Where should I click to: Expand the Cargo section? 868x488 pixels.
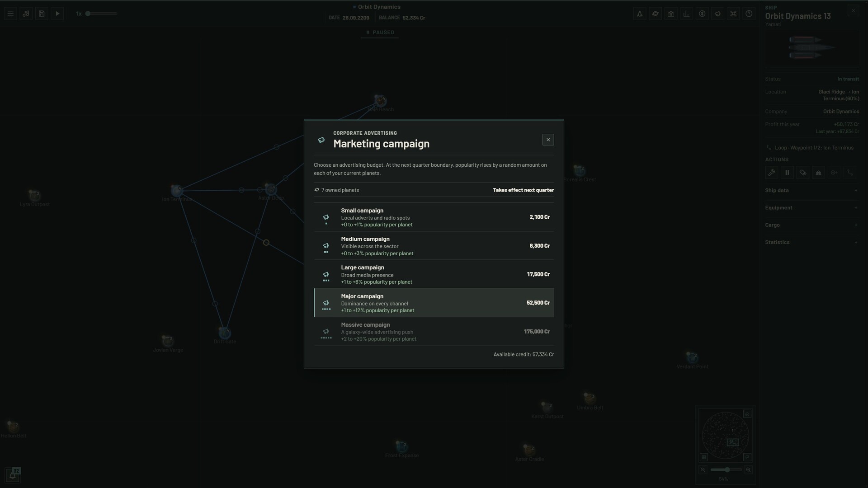(812, 225)
